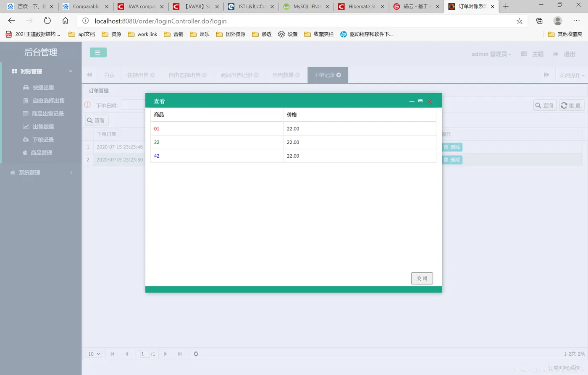This screenshot has height=375, width=588.
Task: Open browser settings and more menu
Action: tap(576, 21)
